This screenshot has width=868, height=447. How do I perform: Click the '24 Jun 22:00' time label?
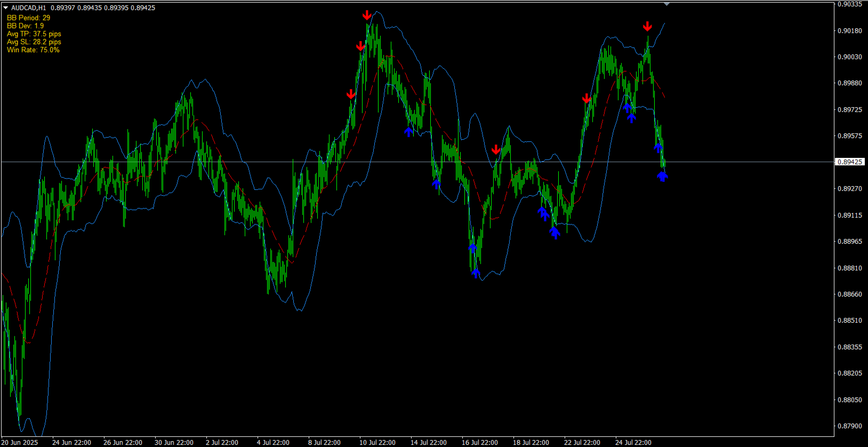pyautogui.click(x=71, y=442)
